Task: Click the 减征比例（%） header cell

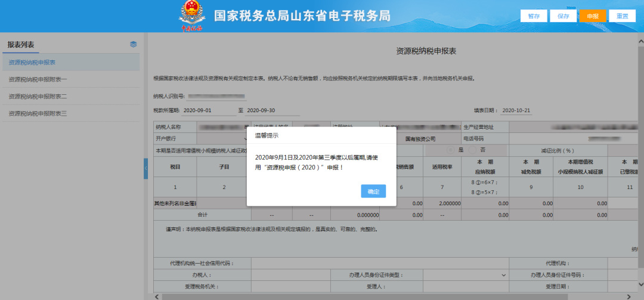Action: click(558, 150)
